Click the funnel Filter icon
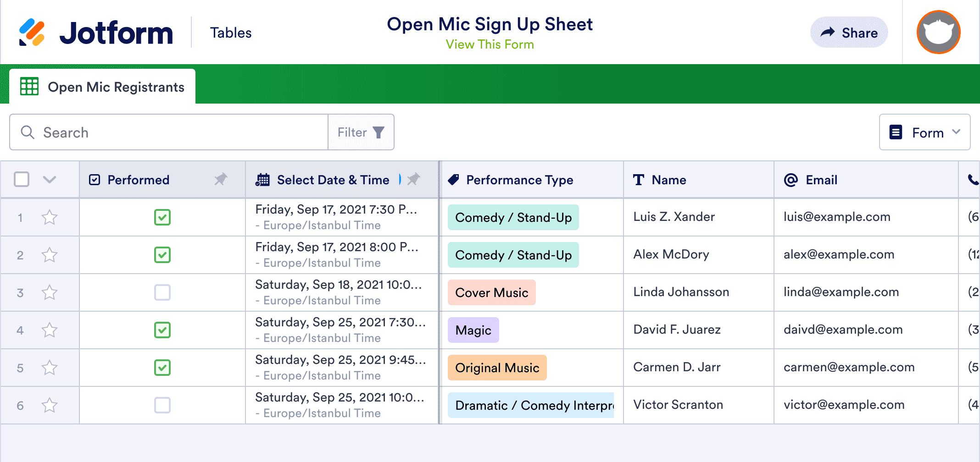 379,132
